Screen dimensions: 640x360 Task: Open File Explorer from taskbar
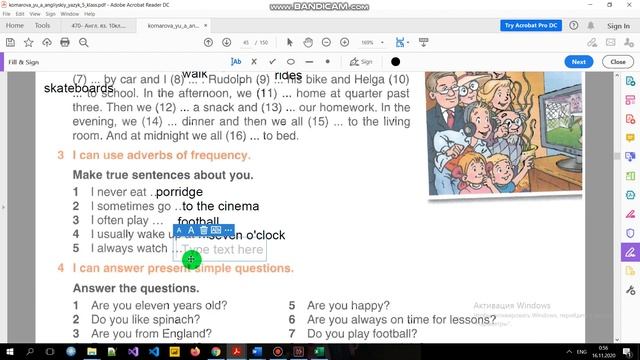(x=92, y=351)
